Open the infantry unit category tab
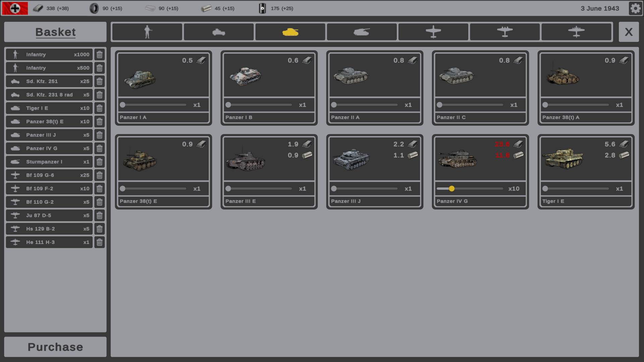Screen dimensions: 644x362 coord(147,32)
